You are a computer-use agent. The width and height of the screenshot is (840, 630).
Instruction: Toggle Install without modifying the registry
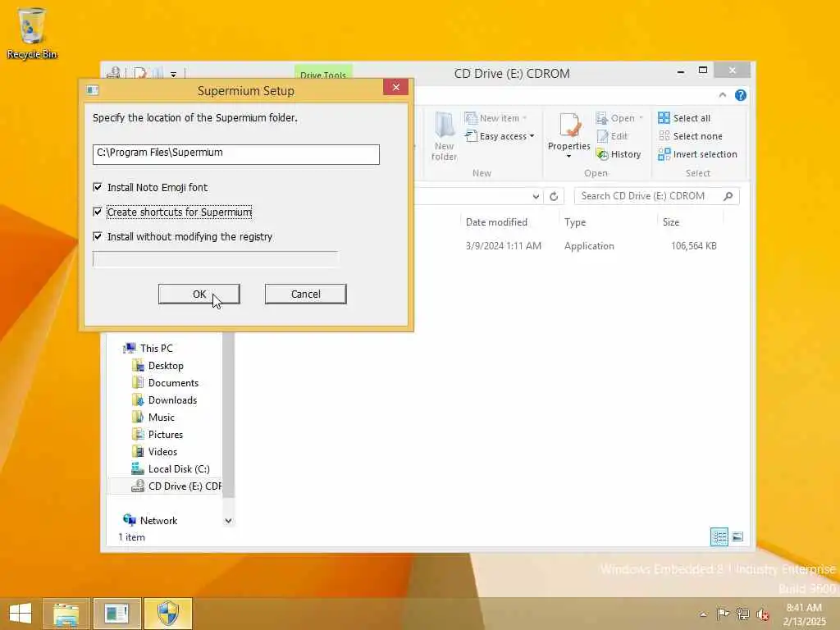[98, 236]
